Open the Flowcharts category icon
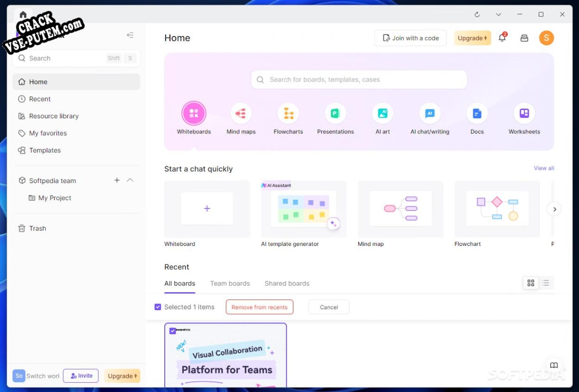 click(x=288, y=114)
